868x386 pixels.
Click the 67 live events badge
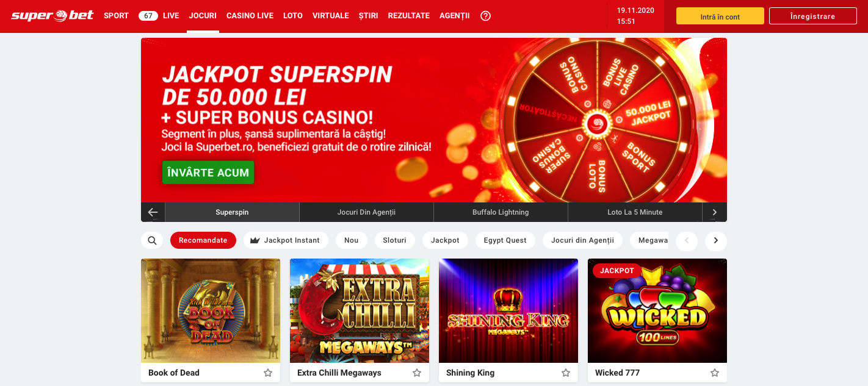(148, 16)
